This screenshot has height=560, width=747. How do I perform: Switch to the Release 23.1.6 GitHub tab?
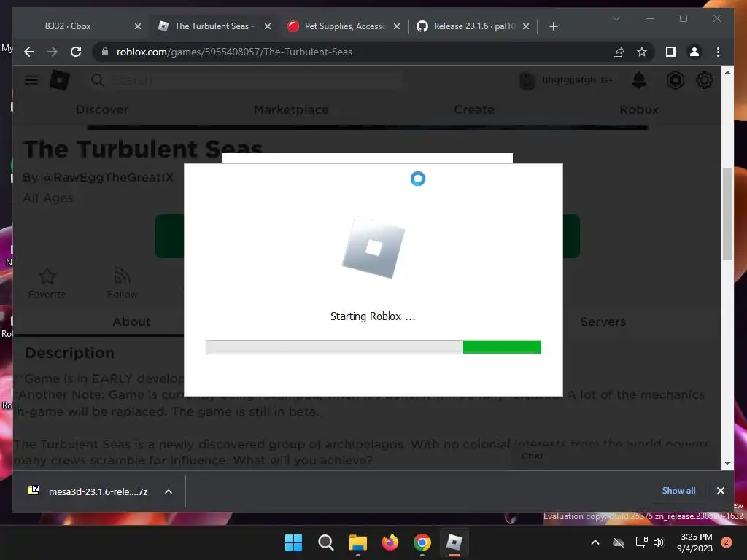point(474,26)
